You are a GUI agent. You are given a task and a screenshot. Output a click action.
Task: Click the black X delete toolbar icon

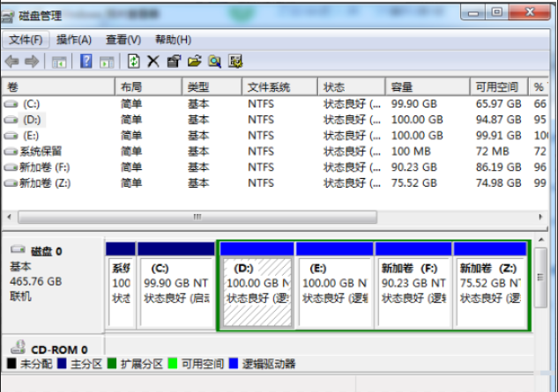[153, 61]
